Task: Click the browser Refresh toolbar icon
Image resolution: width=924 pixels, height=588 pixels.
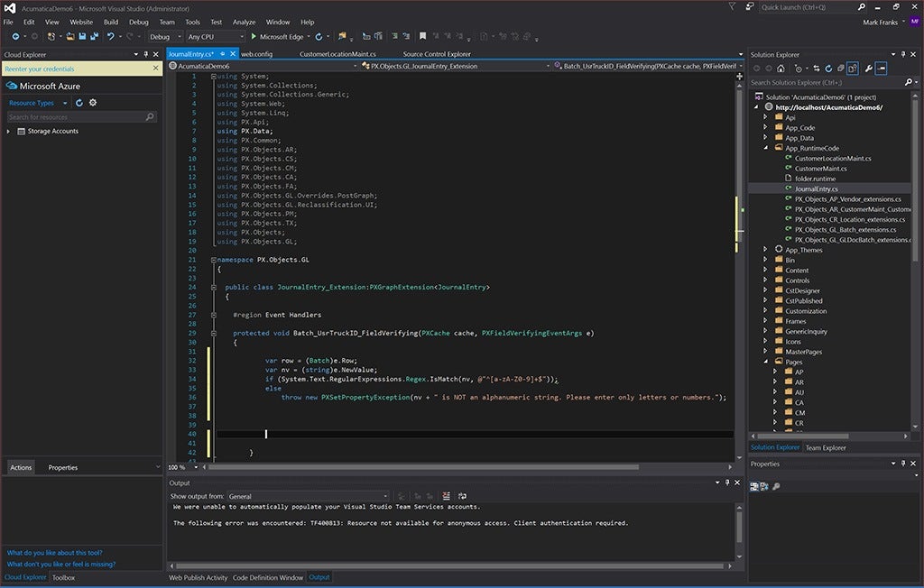Action: (x=319, y=37)
